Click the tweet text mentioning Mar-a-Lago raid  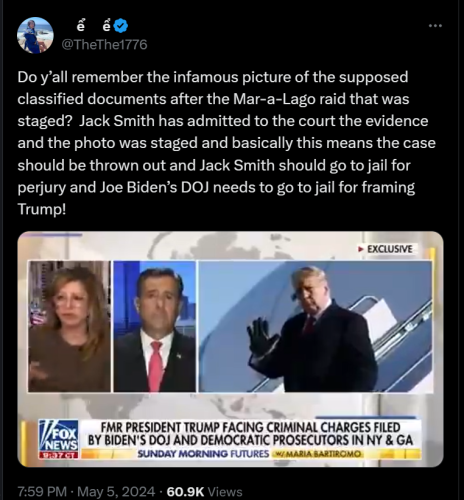click(x=227, y=143)
